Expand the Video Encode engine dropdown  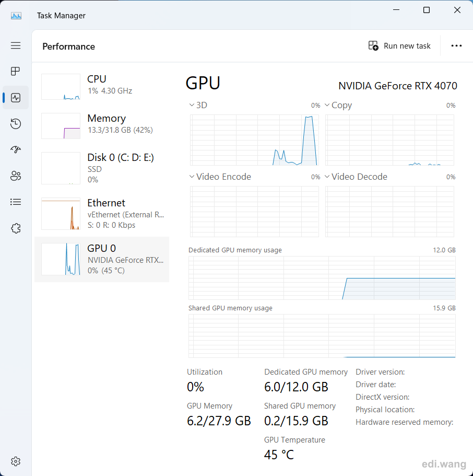(x=220, y=177)
